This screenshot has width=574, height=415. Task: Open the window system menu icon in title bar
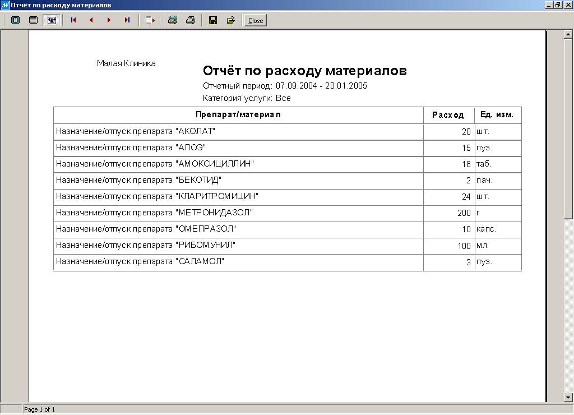[5, 5]
